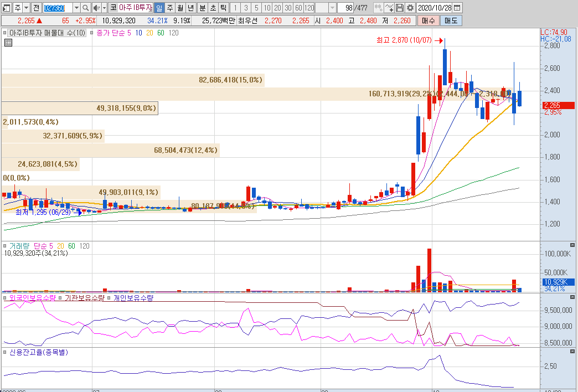Close the 신용잔고율 panel with X icon
Viewport: 578px width, 392px height.
(x=572, y=352)
